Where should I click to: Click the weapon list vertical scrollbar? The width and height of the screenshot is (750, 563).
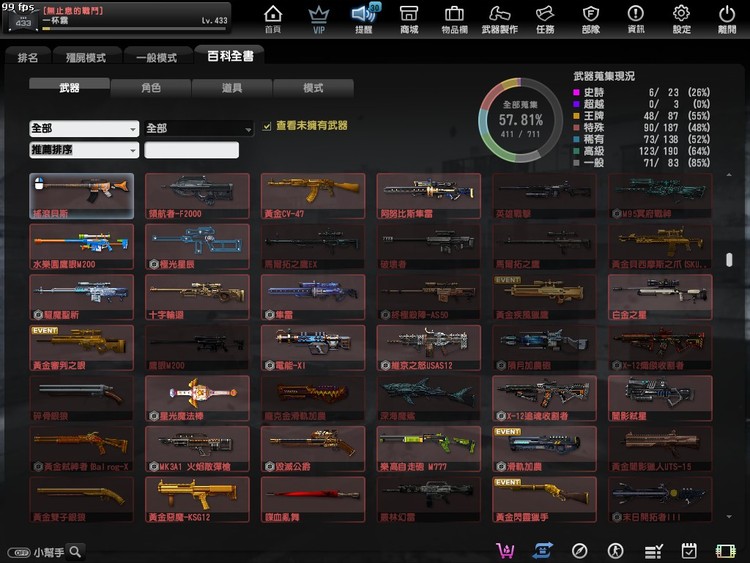(x=728, y=260)
